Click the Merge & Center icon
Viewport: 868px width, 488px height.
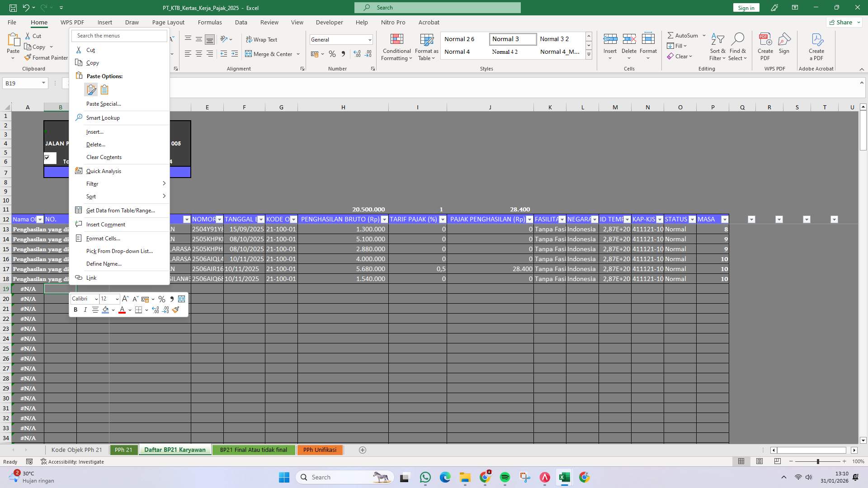[x=269, y=54]
